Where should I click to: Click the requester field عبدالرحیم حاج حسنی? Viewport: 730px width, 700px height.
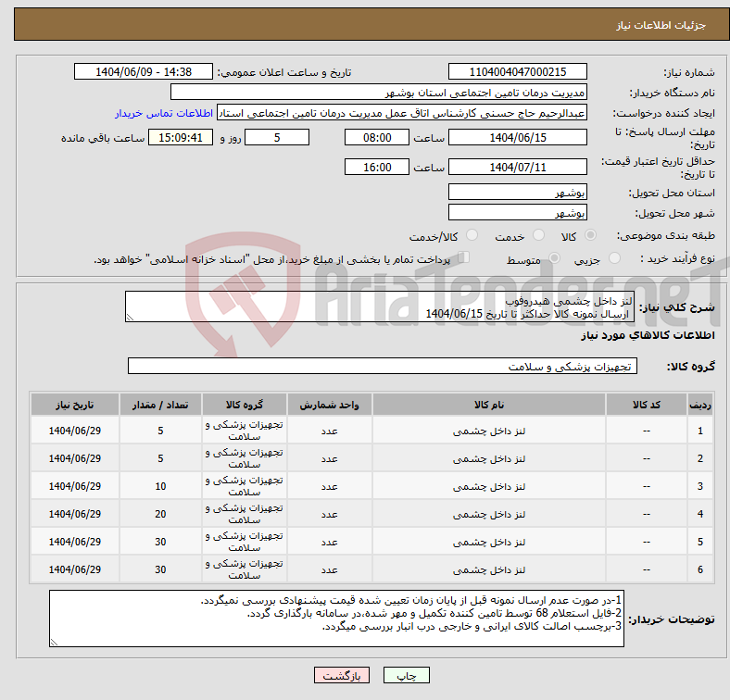coord(402,113)
